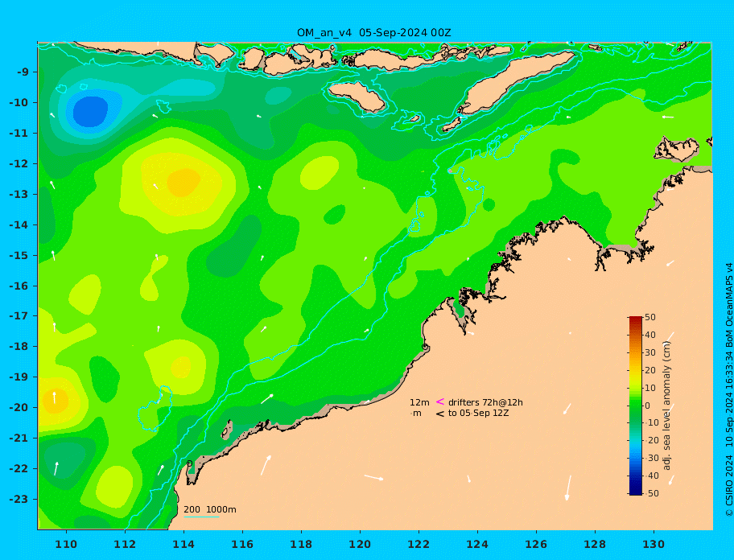Click longitude axis label 122
Image resolution: width=734 pixels, height=560 pixels.
coord(419,544)
